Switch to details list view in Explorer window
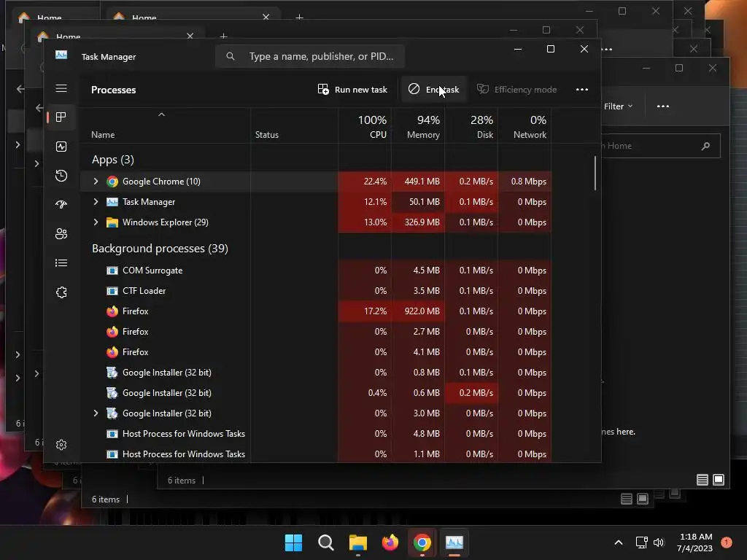The height and width of the screenshot is (560, 747). tap(703, 480)
